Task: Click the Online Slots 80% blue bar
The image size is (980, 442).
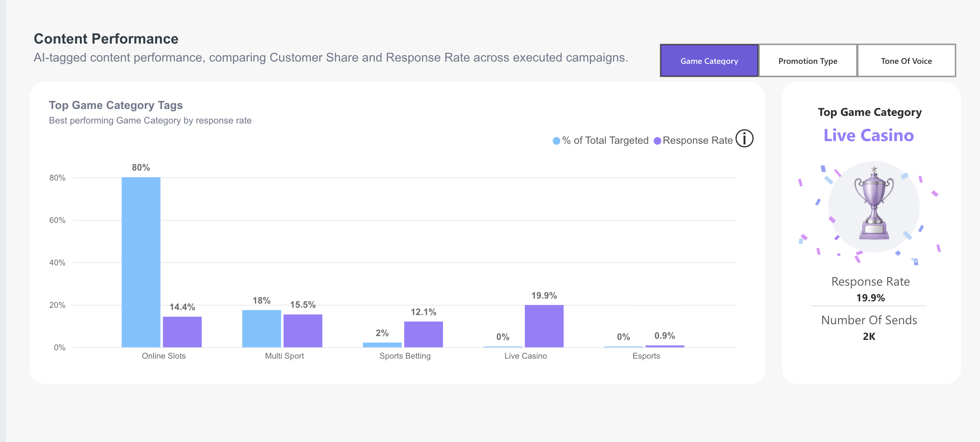Action: pos(141,262)
